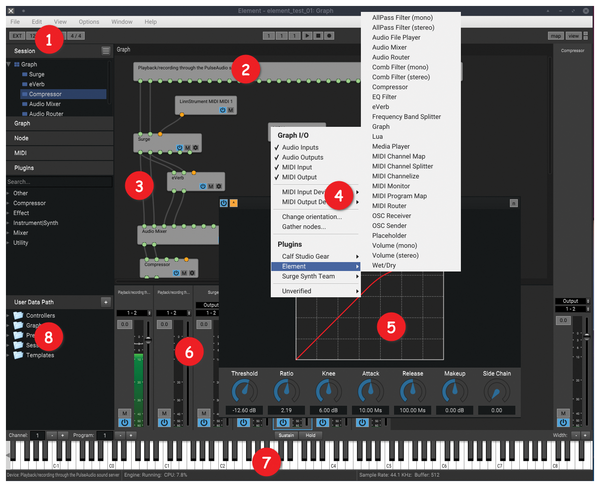Click the close icon of compressor editor window
The image size is (600, 487).
pos(514,203)
